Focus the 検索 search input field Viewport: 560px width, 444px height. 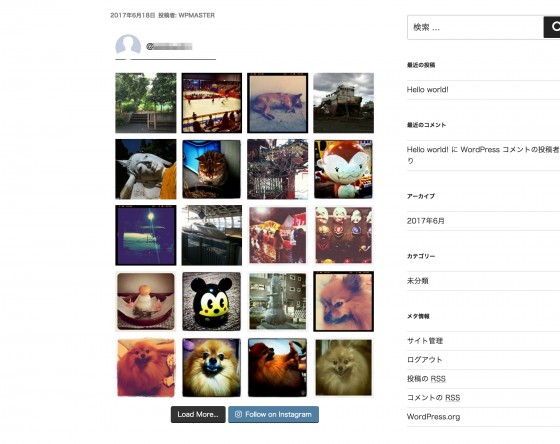[475, 27]
